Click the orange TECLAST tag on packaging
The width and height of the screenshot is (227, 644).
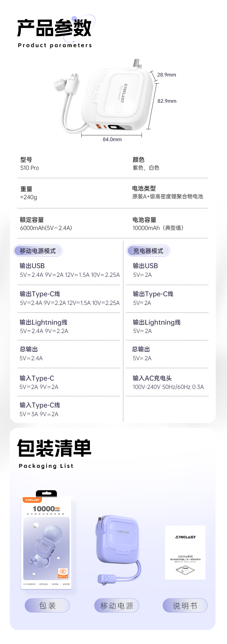[32, 500]
